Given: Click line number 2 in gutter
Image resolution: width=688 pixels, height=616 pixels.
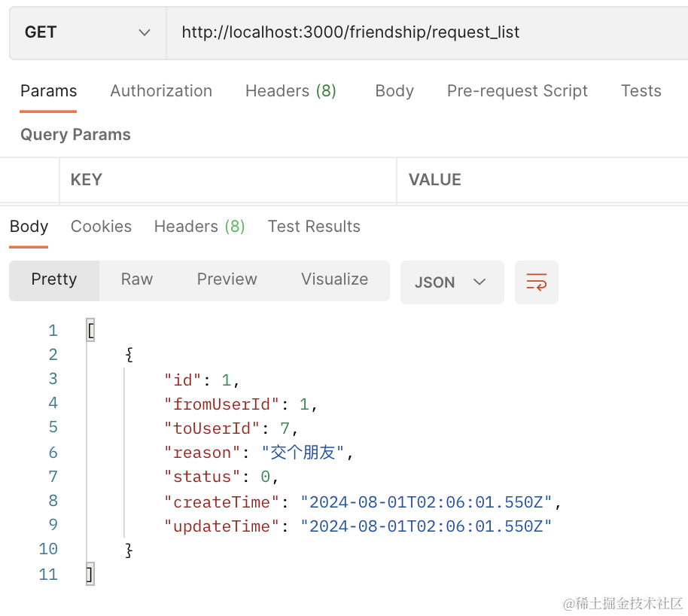Looking at the screenshot, I should pos(52,355).
